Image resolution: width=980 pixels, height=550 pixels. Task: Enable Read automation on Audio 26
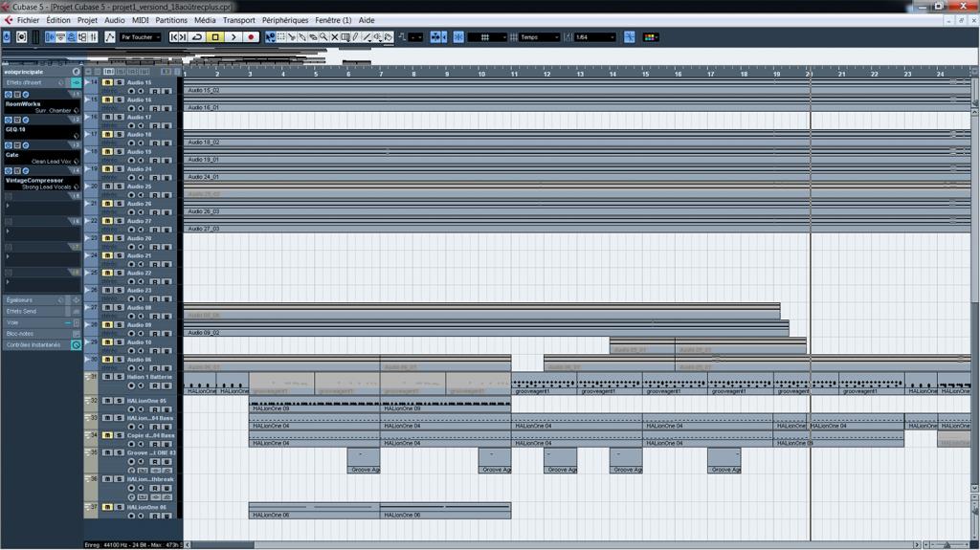tap(154, 212)
